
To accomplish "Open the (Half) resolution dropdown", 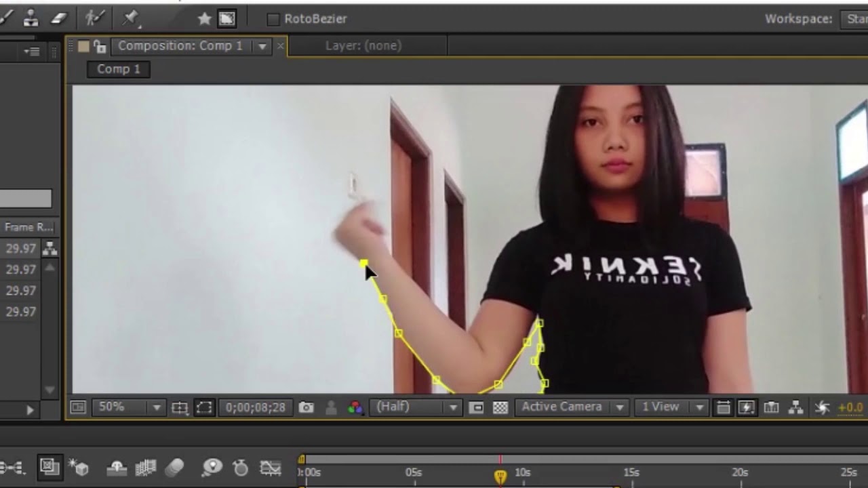I will 415,407.
